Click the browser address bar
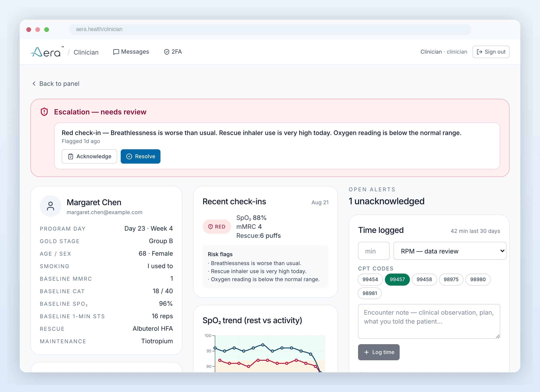This screenshot has width=540, height=392. 270,29
